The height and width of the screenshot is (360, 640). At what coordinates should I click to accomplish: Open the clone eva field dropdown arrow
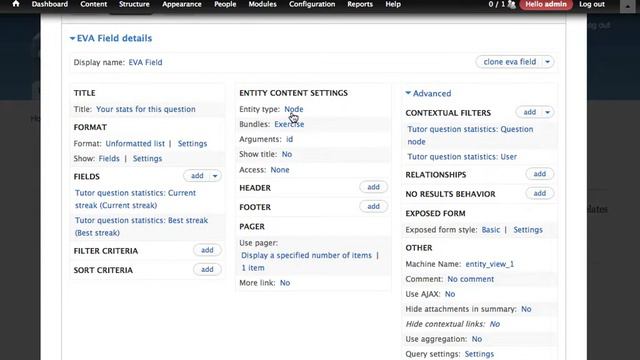(x=548, y=62)
